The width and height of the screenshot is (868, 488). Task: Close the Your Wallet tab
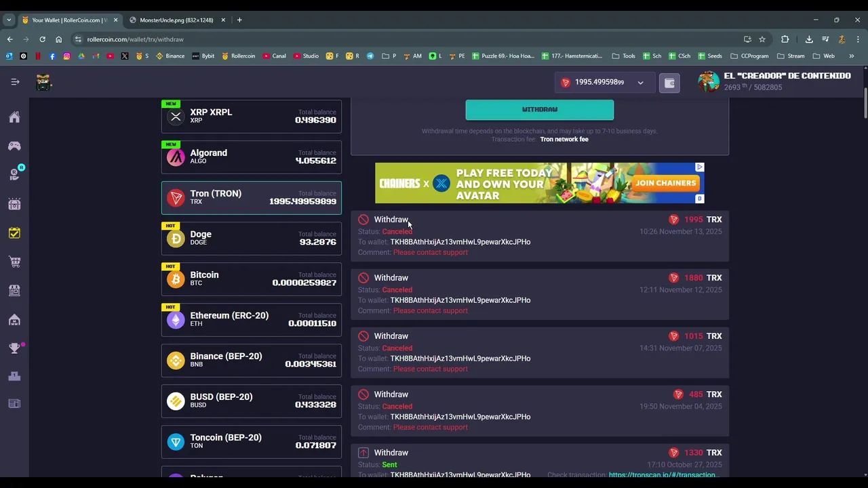tap(115, 20)
